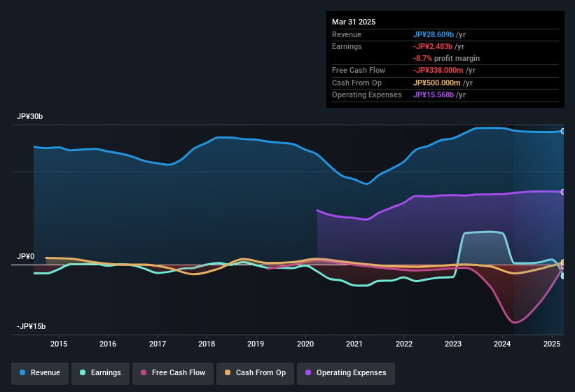The height and width of the screenshot is (392, 575).
Task: Toggle the Free Cash Flow legend button
Action: [173, 373]
